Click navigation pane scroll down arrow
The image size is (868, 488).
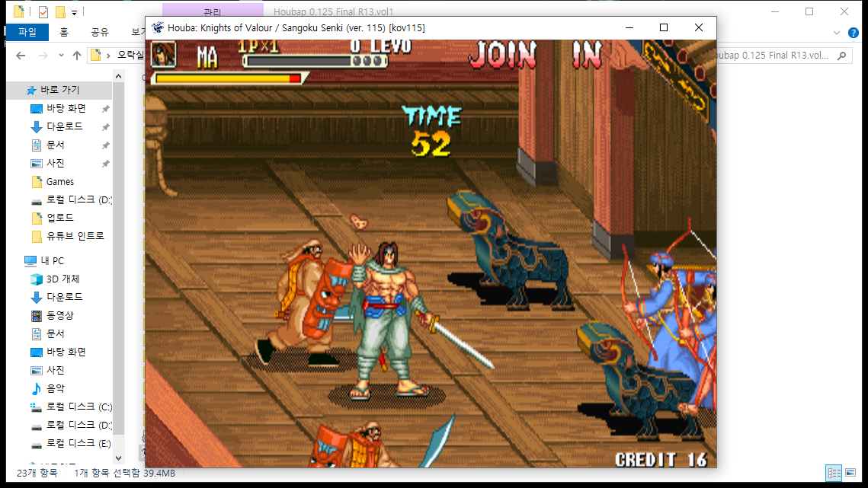pyautogui.click(x=118, y=458)
